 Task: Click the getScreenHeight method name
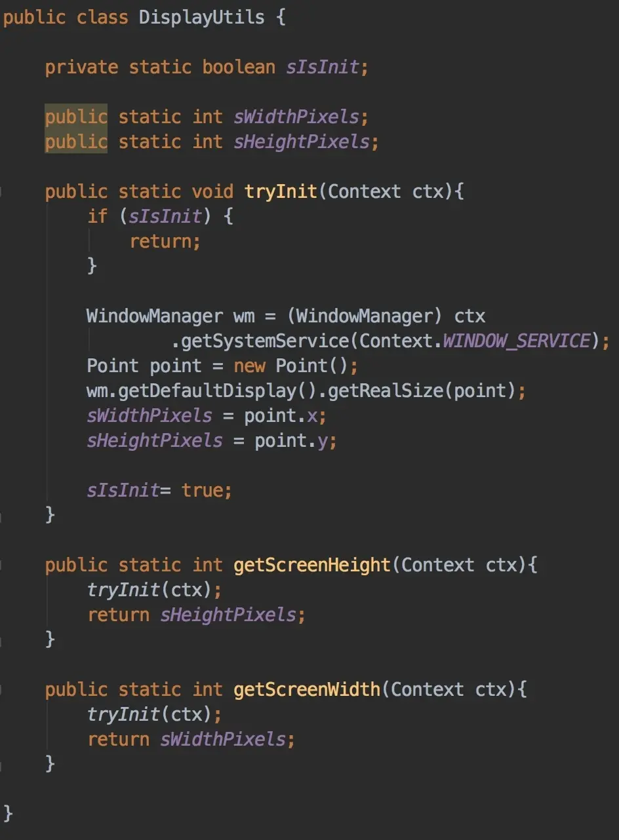[312, 565]
